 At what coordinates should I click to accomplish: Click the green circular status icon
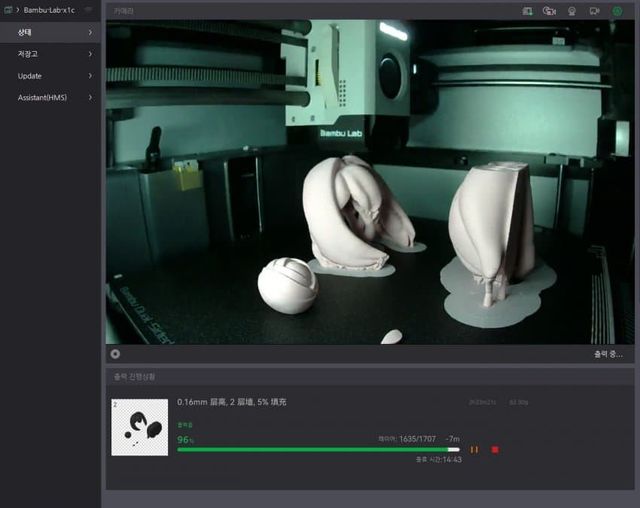pos(617,11)
